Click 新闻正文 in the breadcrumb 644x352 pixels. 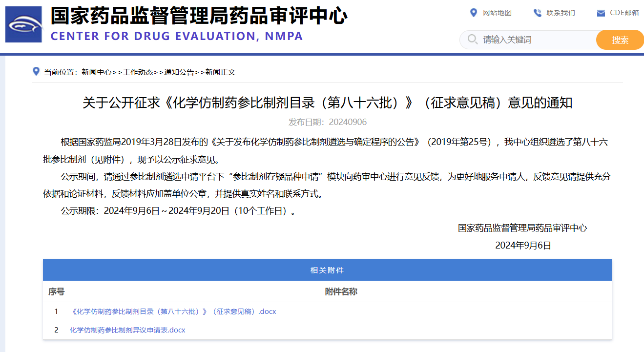220,72
